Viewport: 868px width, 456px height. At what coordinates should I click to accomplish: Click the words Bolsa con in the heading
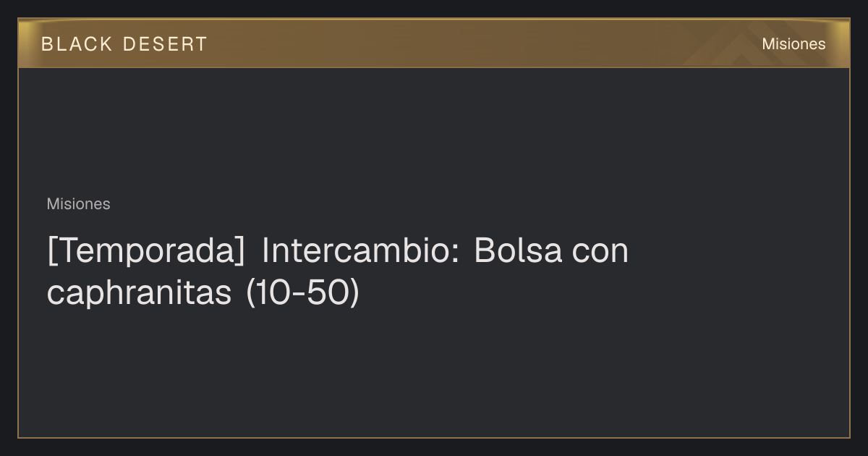tap(552, 250)
